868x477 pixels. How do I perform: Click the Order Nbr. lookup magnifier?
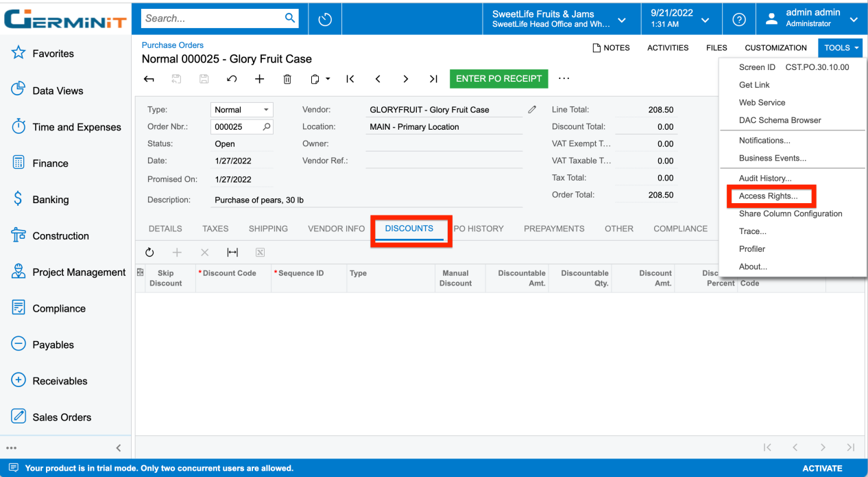click(267, 127)
